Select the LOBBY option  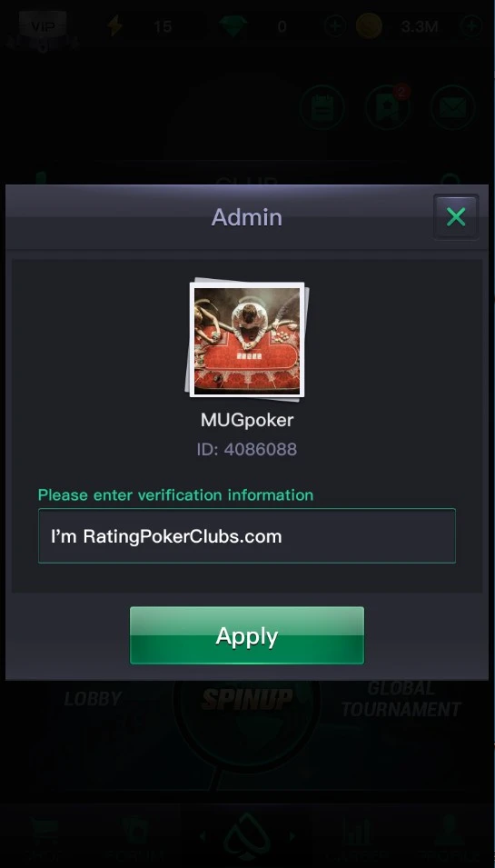(93, 699)
